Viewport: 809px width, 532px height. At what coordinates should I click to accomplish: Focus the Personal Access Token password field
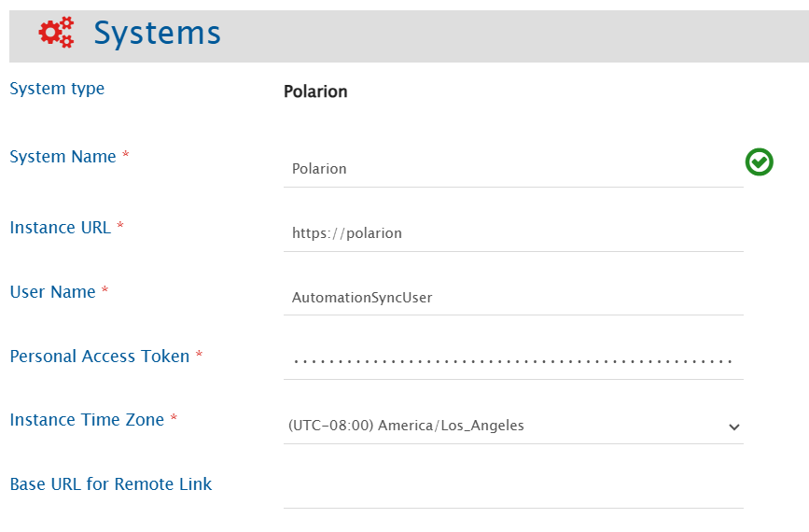click(513, 361)
